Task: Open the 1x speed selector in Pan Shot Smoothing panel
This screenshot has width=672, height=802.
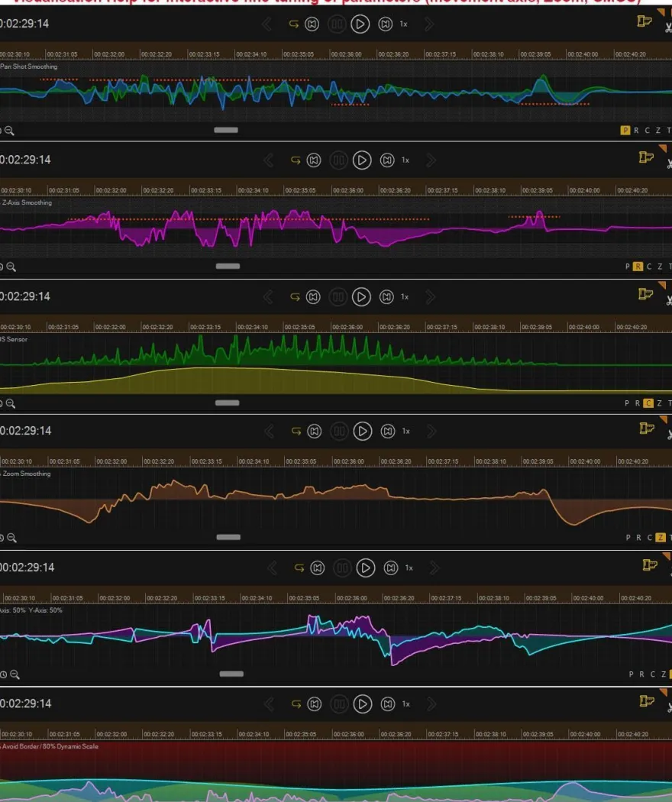Action: [403, 24]
